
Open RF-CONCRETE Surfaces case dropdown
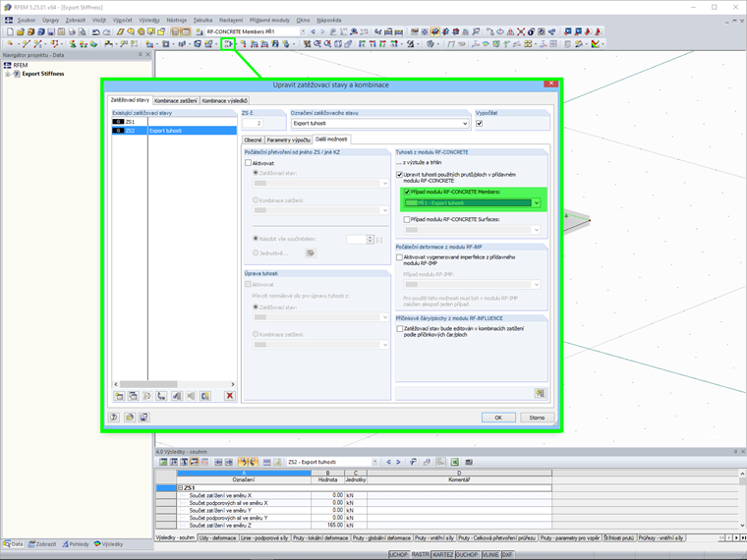click(x=537, y=230)
